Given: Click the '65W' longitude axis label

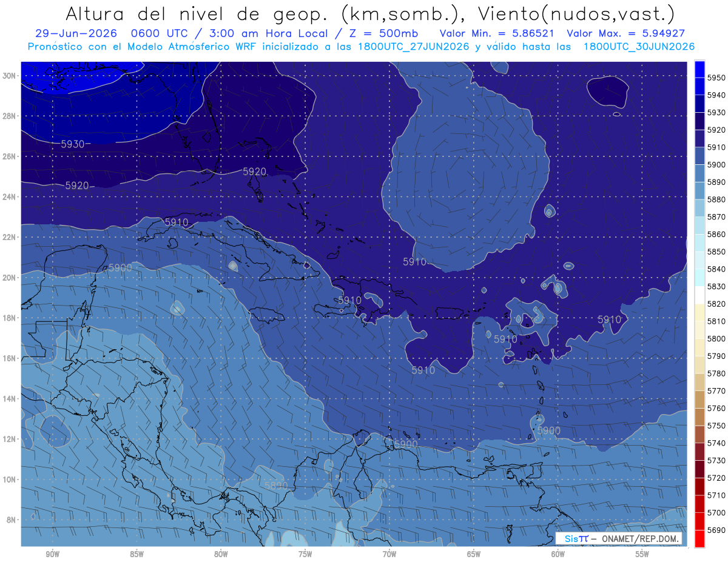Looking at the screenshot, I should (474, 554).
